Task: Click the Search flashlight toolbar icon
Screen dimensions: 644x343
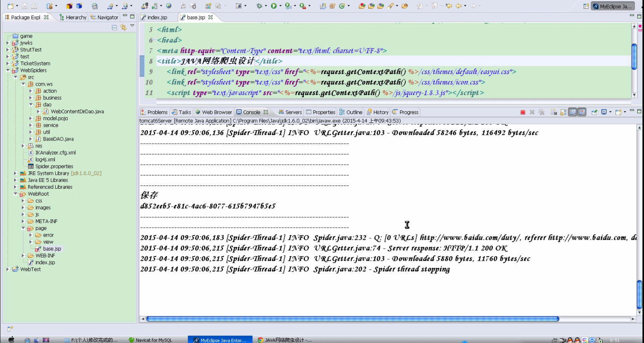Action: pos(391,6)
